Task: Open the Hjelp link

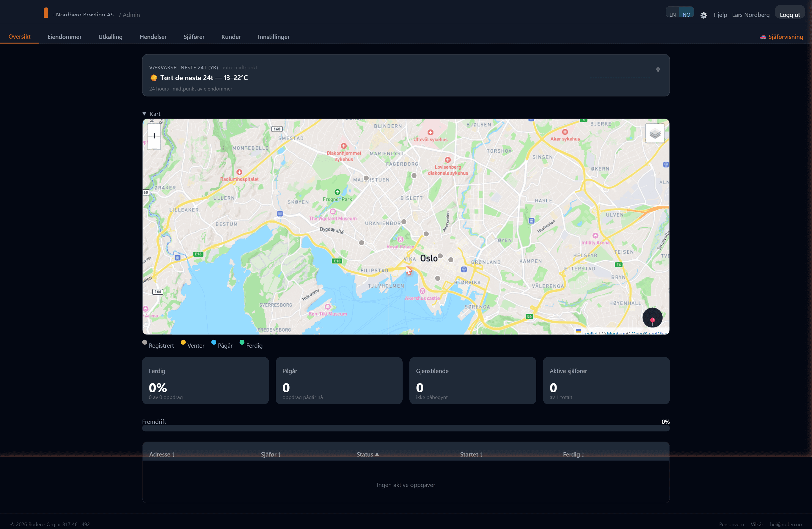Action: 720,15
